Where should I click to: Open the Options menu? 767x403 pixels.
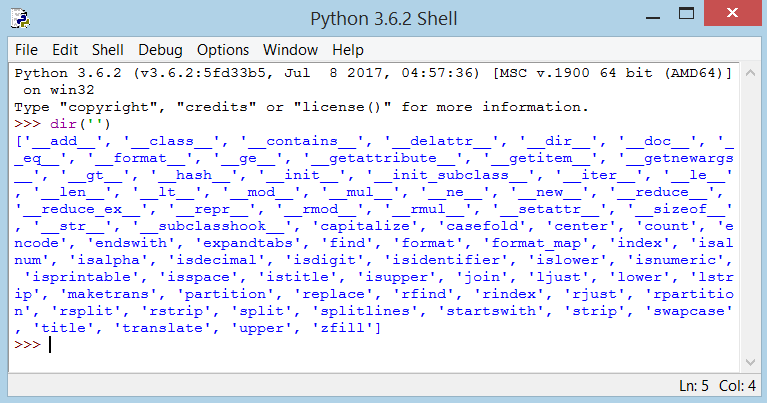pos(223,50)
